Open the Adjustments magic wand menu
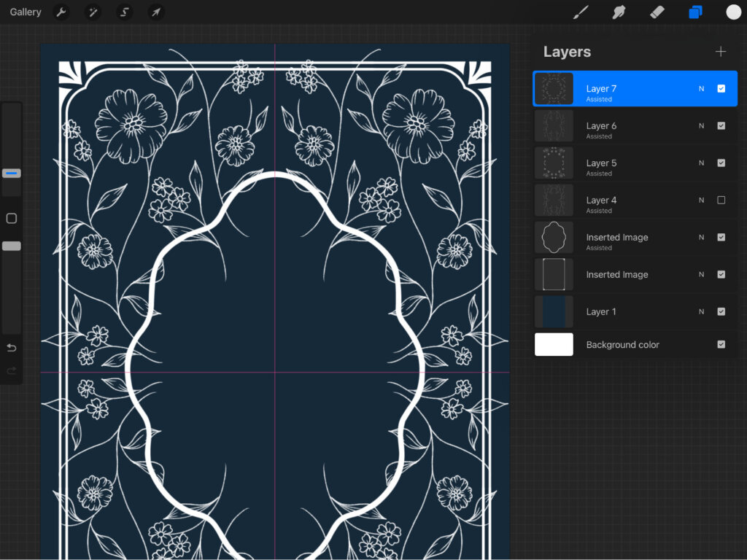The image size is (747, 560). [x=93, y=12]
